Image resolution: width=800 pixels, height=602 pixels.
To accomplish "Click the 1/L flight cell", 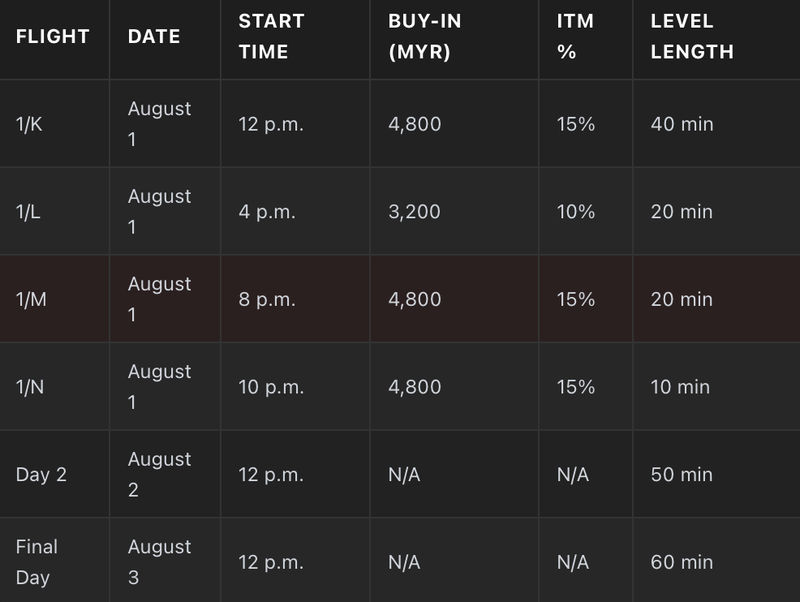I will point(28,212).
